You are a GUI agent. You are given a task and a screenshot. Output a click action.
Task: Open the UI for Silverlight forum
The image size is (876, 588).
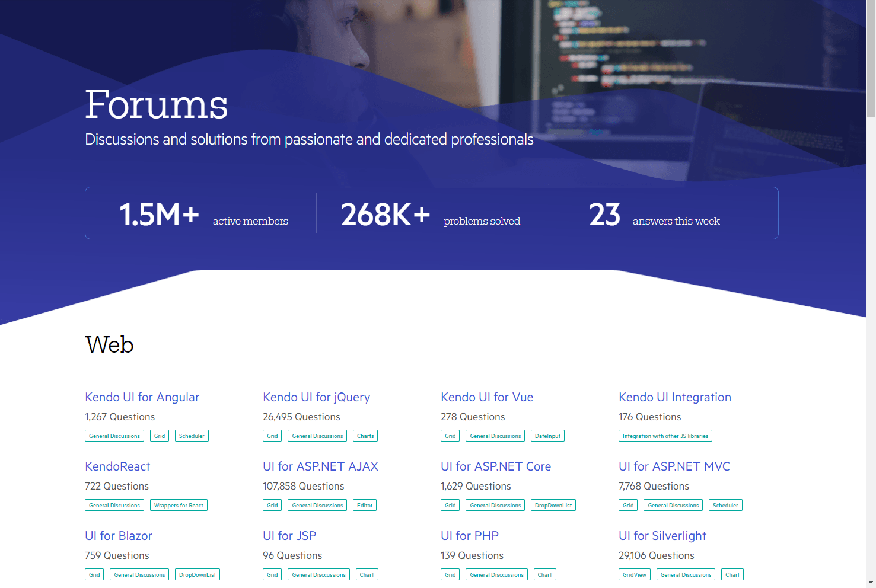point(662,536)
